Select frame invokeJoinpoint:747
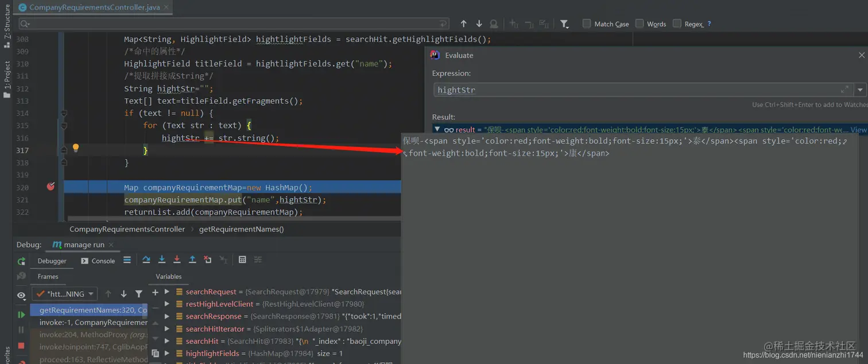 89,347
